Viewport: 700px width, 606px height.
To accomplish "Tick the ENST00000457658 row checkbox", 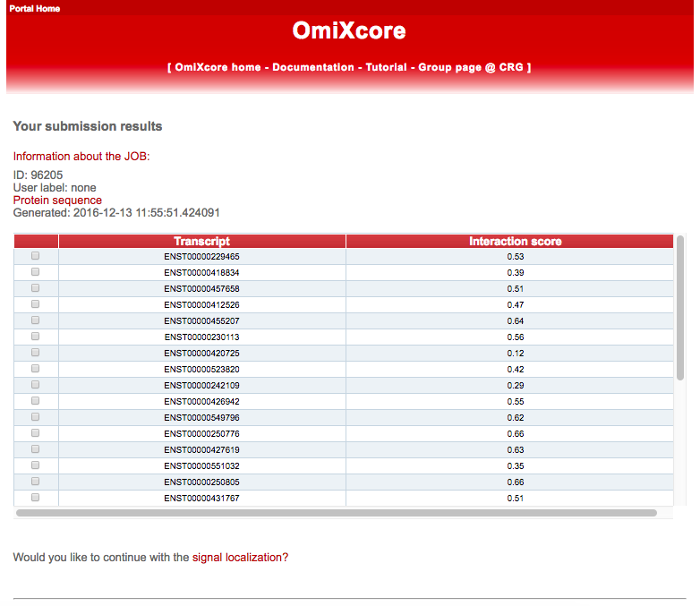I will coord(36,288).
